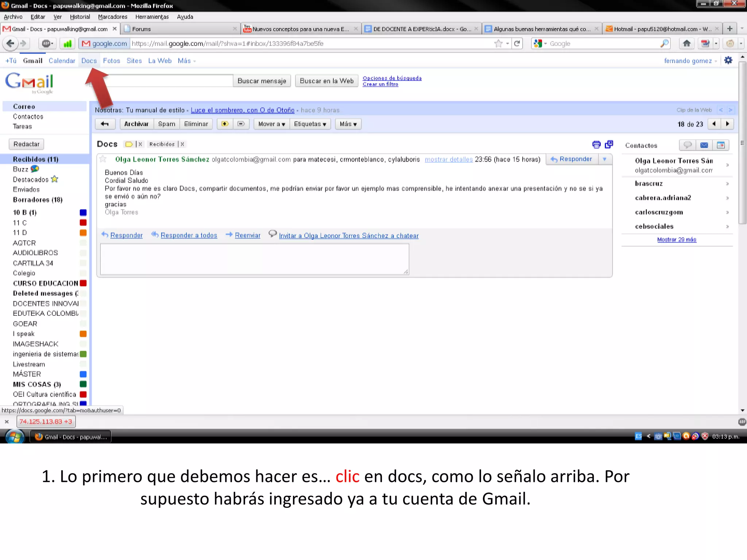Open the arrow dropdown next to Responder
The height and width of the screenshot is (560, 747).
click(x=604, y=159)
